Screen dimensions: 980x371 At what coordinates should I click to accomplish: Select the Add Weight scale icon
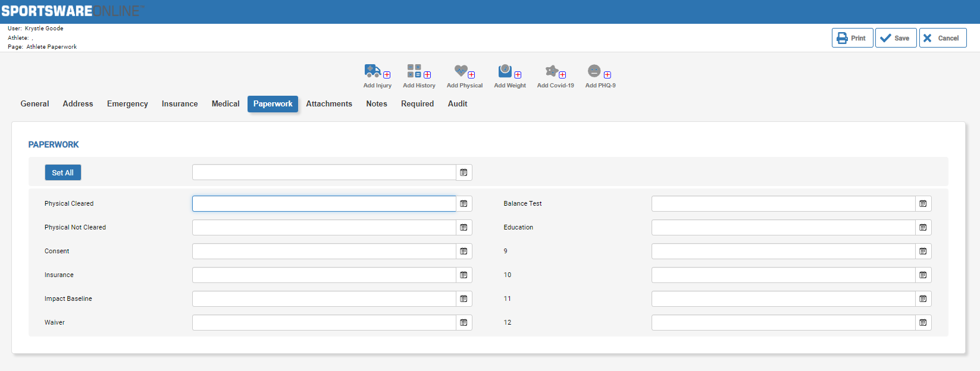(505, 71)
